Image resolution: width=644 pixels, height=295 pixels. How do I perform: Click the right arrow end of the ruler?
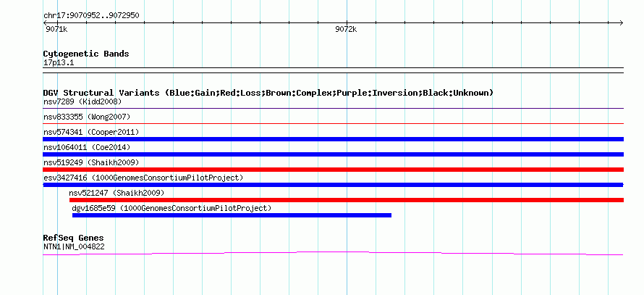622,23
